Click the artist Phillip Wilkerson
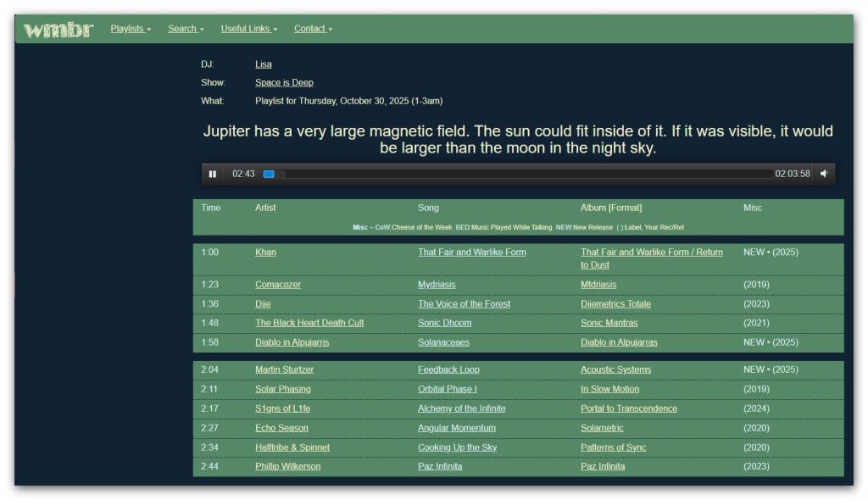The height and width of the screenshot is (500, 868). 287,466
